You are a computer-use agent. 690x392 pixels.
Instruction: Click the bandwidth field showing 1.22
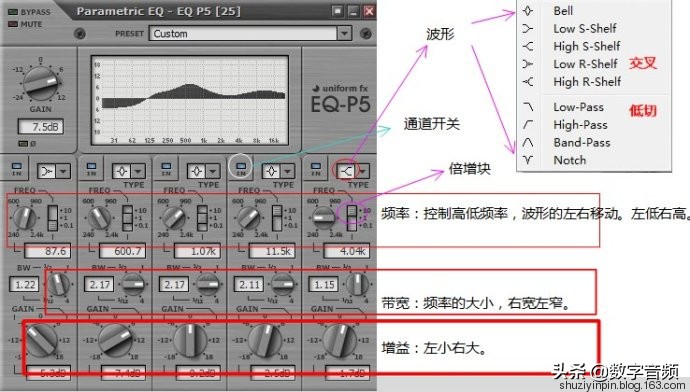click(24, 285)
